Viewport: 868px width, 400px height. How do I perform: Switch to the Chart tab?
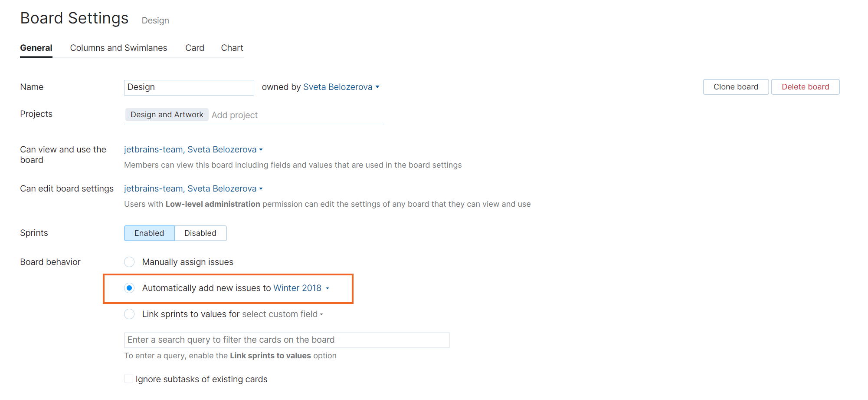232,48
